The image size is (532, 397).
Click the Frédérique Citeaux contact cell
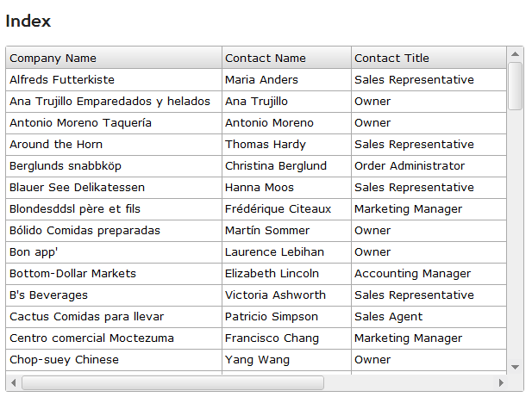278,209
